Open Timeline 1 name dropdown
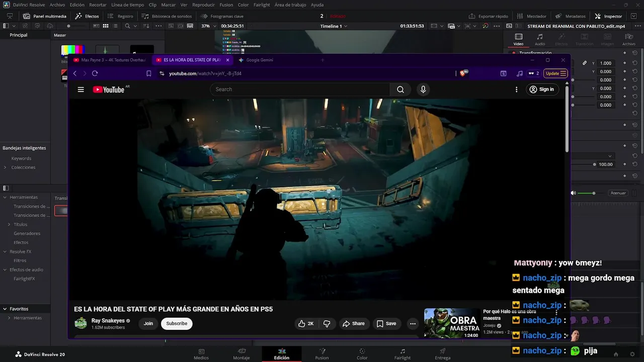The width and height of the screenshot is (644, 362). click(334, 26)
